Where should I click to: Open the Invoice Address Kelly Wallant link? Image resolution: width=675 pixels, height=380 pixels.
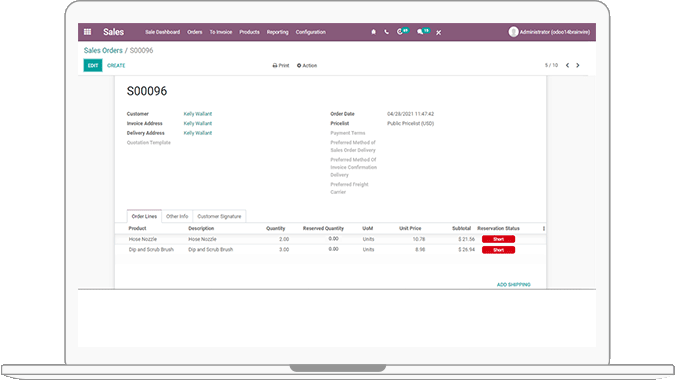198,124
